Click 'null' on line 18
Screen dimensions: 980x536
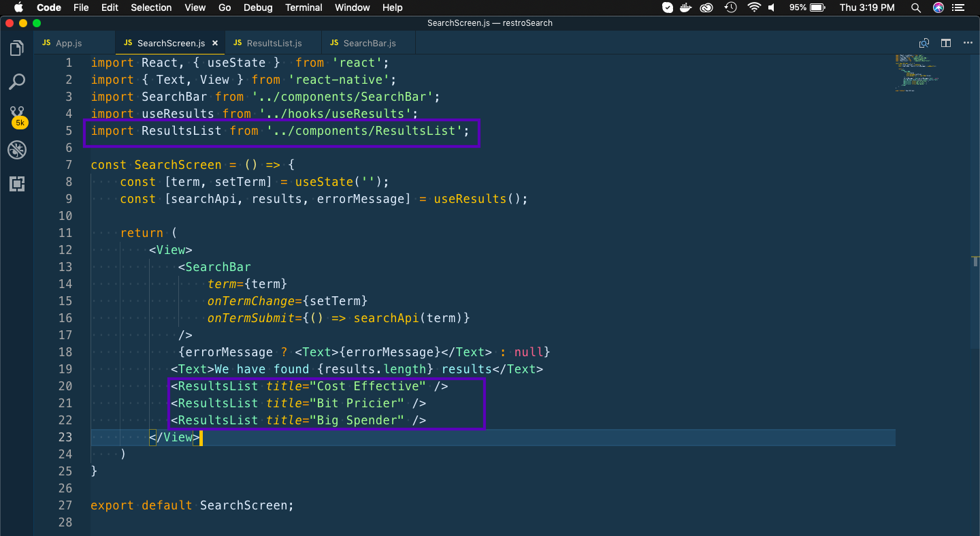(x=529, y=352)
